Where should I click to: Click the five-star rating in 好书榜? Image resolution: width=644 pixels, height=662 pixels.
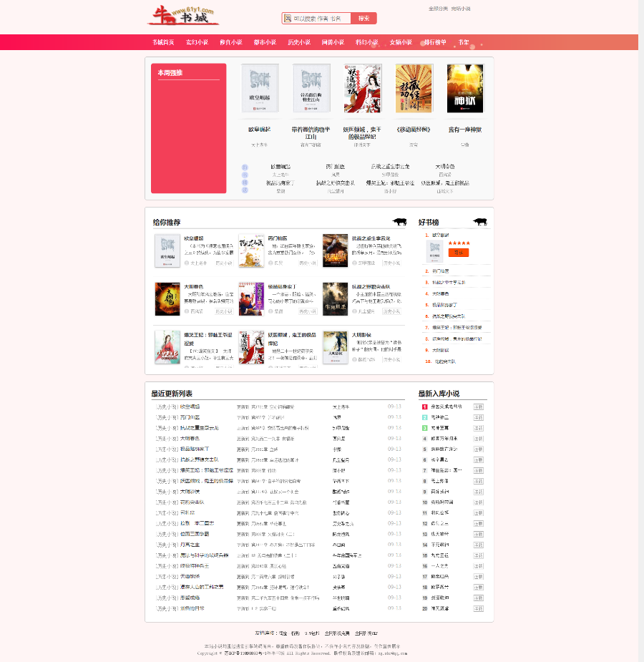point(459,243)
